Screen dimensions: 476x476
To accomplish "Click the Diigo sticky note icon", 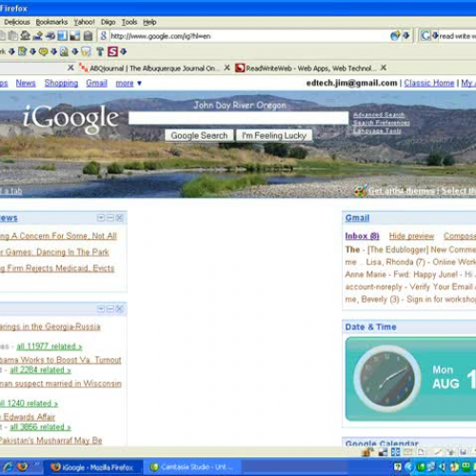I will [22, 51].
